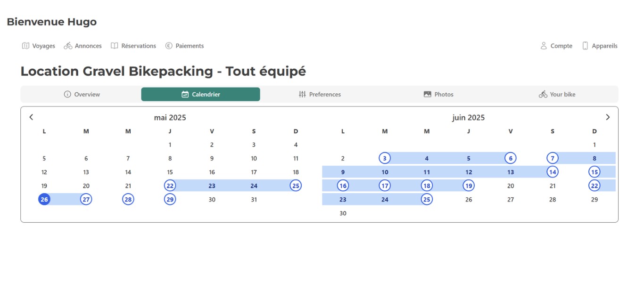Click the Paiements euro icon
The height and width of the screenshot is (300, 644).
[x=168, y=46]
